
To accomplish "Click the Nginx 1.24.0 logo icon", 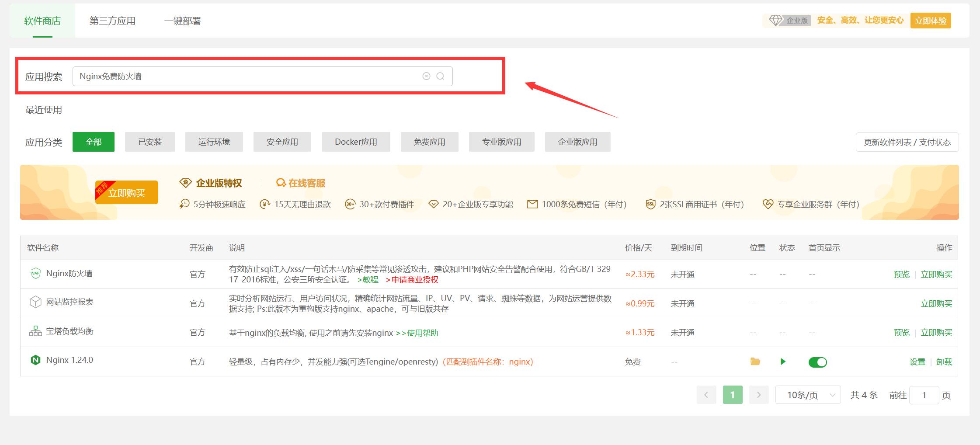I will pyautogui.click(x=35, y=360).
